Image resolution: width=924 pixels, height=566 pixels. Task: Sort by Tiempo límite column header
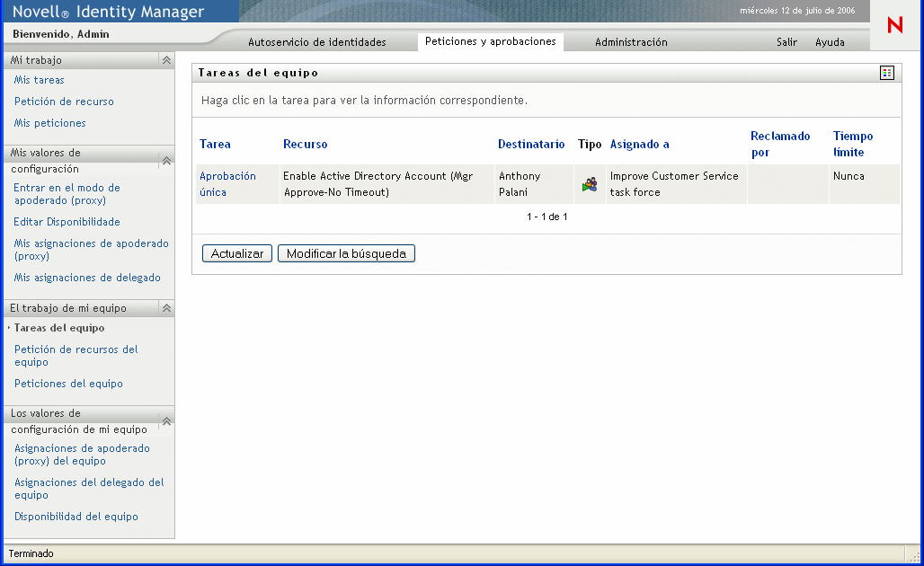click(x=853, y=144)
